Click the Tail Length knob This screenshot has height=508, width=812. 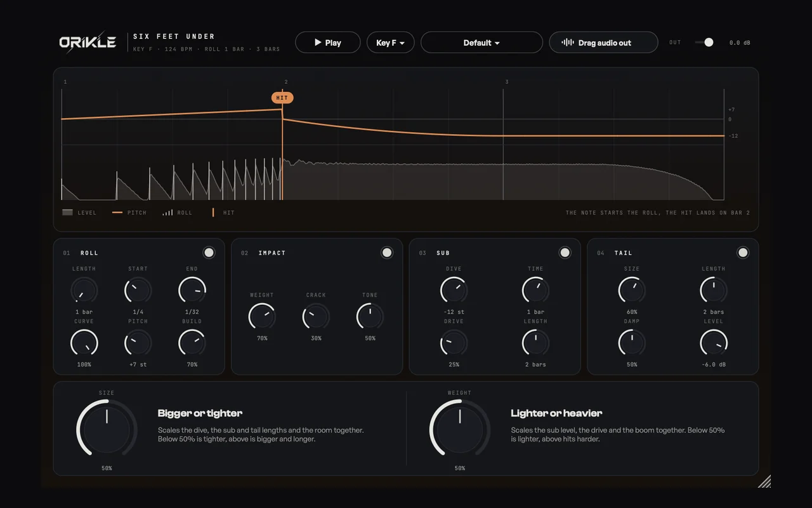point(714,290)
